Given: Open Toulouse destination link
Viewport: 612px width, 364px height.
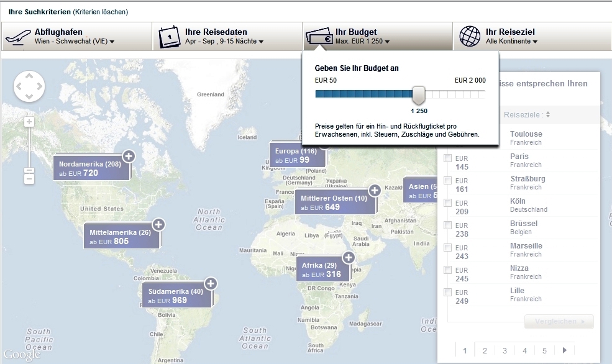Looking at the screenshot, I should click(x=526, y=134).
